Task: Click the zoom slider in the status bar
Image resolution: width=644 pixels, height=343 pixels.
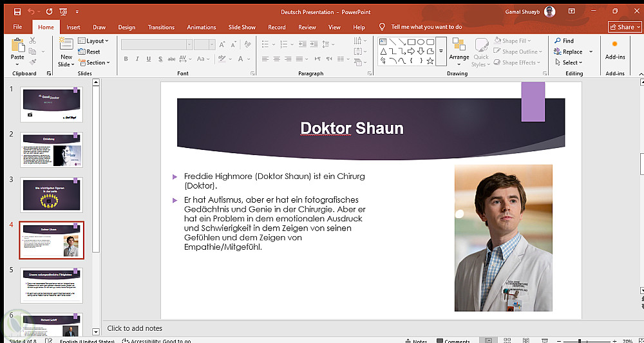Action: 580,341
